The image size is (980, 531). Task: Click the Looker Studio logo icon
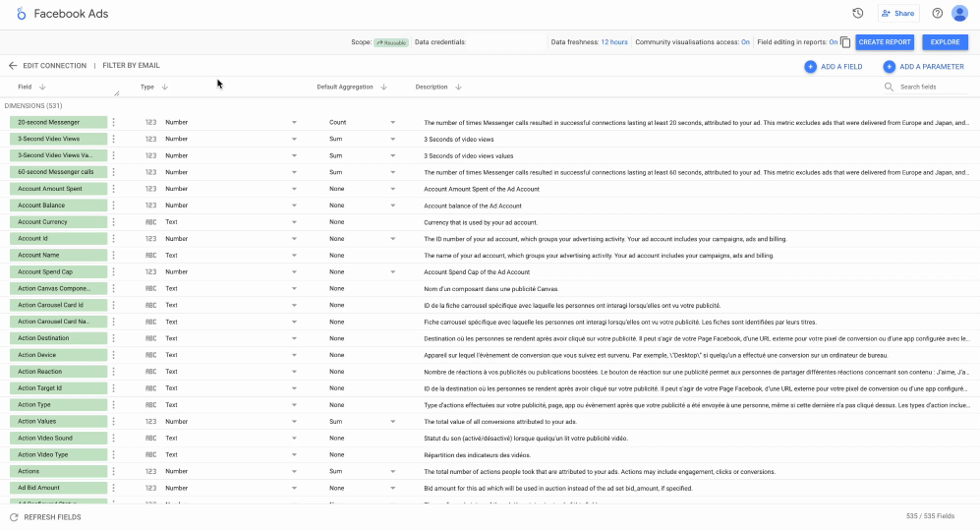click(x=22, y=13)
